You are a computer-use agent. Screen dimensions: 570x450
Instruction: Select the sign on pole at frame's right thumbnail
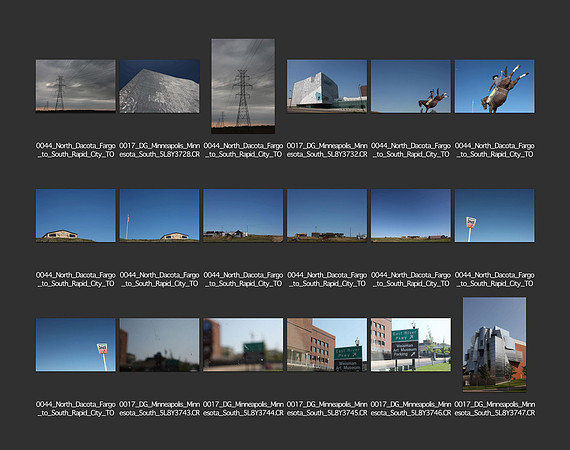[76, 345]
